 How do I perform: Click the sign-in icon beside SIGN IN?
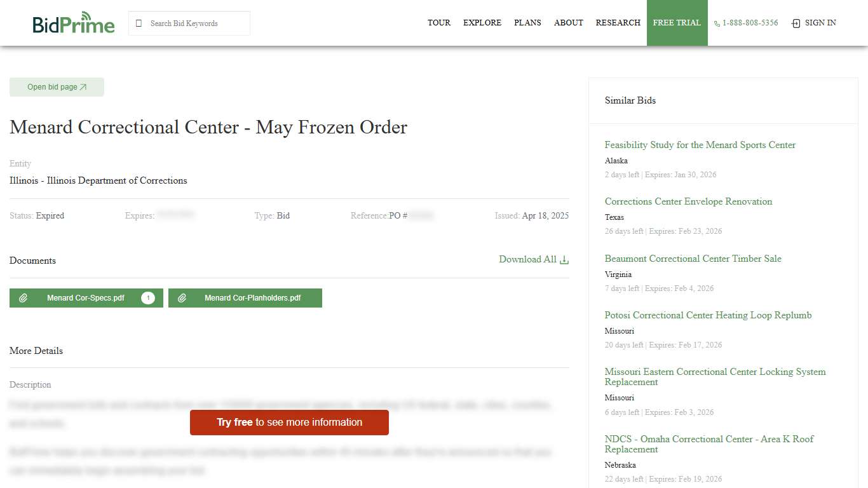coord(796,23)
